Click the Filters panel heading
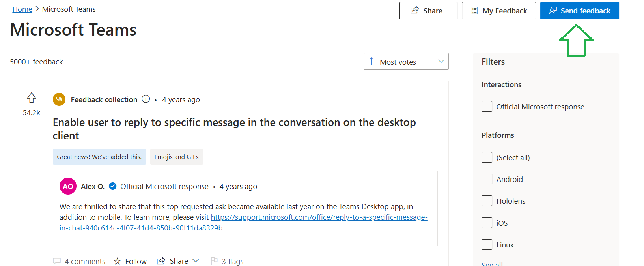The height and width of the screenshot is (266, 644). click(x=493, y=62)
